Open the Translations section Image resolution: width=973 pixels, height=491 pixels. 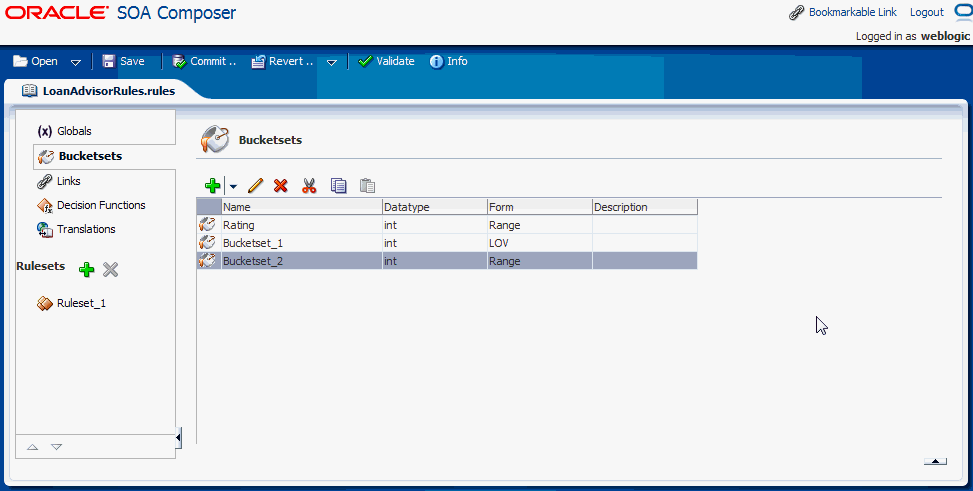click(86, 229)
